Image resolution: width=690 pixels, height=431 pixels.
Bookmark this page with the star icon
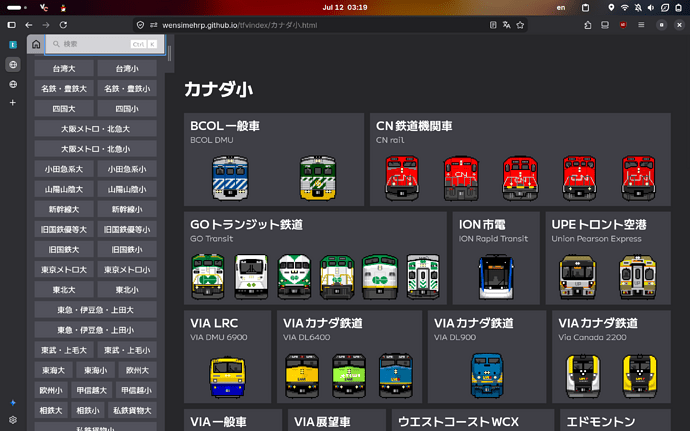tap(520, 25)
